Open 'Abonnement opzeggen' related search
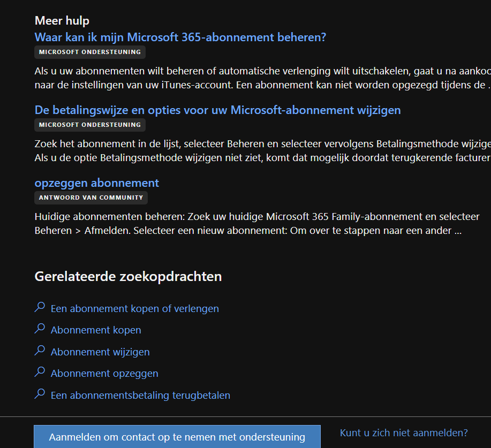Viewport: 491px width, 448px height. click(x=104, y=374)
